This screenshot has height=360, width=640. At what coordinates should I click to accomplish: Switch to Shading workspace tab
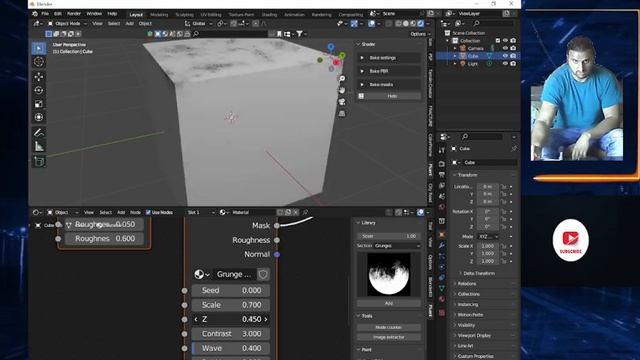[269, 15]
